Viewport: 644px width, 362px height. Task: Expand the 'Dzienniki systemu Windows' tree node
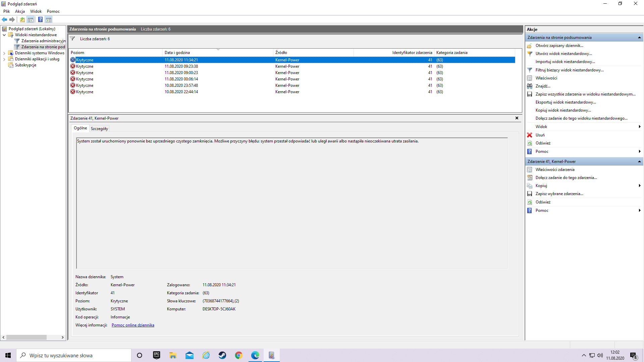pyautogui.click(x=4, y=53)
